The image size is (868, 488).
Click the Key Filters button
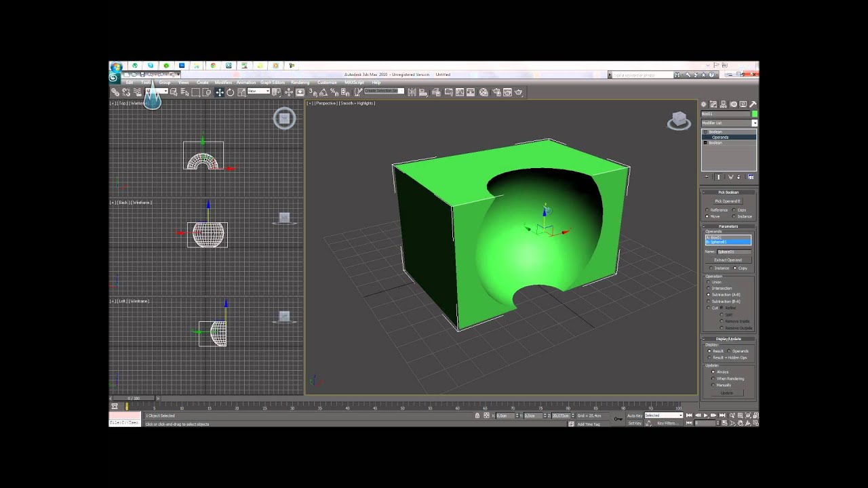(667, 423)
